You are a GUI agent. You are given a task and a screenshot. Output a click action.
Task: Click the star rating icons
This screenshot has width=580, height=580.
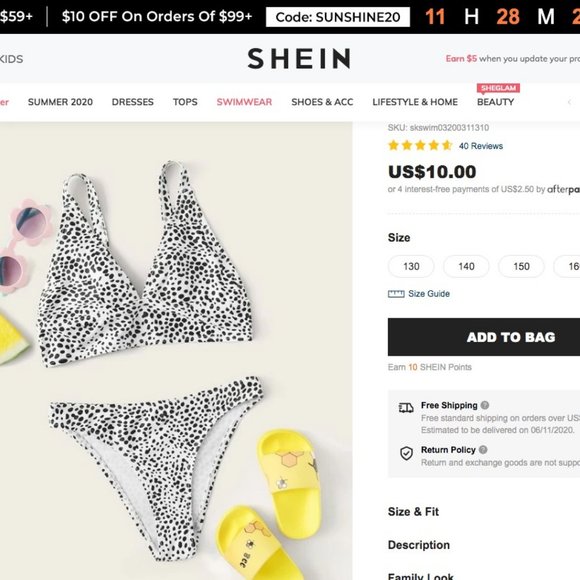pyautogui.click(x=420, y=145)
